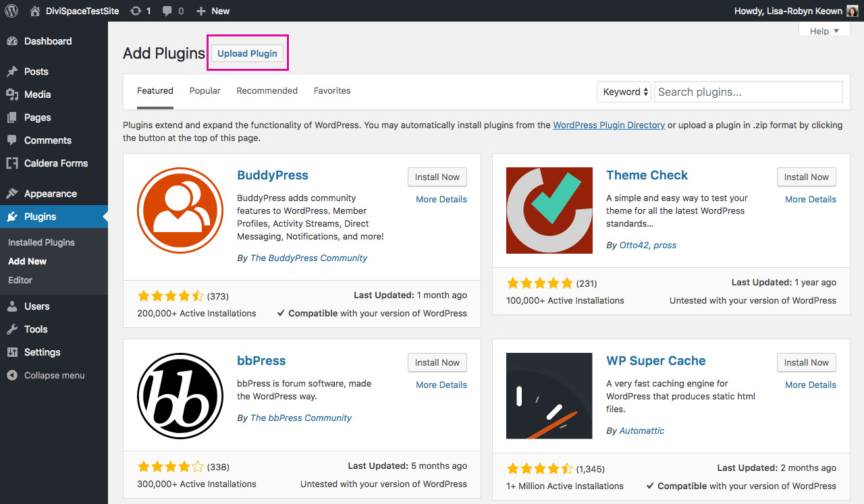Image resolution: width=864 pixels, height=504 pixels.
Task: Open Installed Plugins submenu item
Action: click(x=41, y=242)
